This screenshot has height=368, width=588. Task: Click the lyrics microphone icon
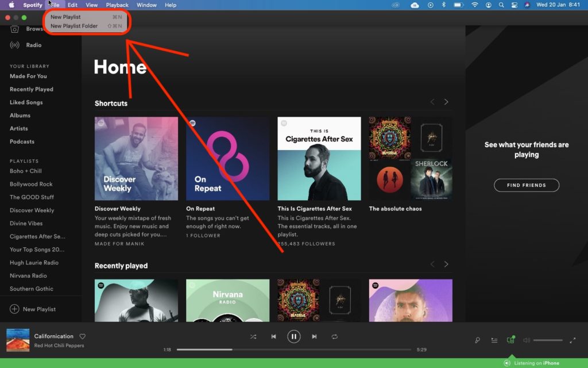[477, 340]
